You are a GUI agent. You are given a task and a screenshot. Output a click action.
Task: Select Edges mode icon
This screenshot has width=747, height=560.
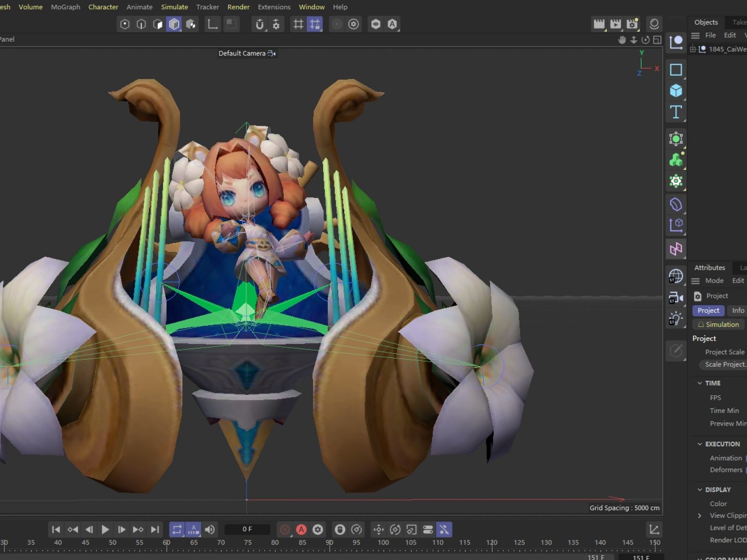[141, 24]
